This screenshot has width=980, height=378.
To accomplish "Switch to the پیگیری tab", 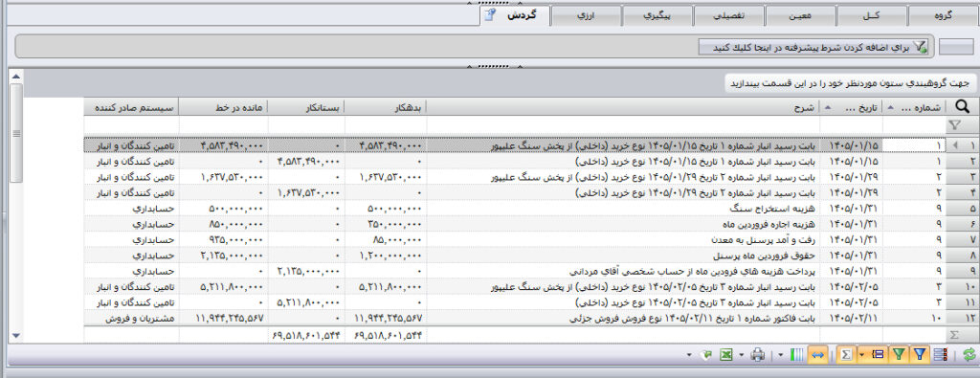I will (x=657, y=15).
